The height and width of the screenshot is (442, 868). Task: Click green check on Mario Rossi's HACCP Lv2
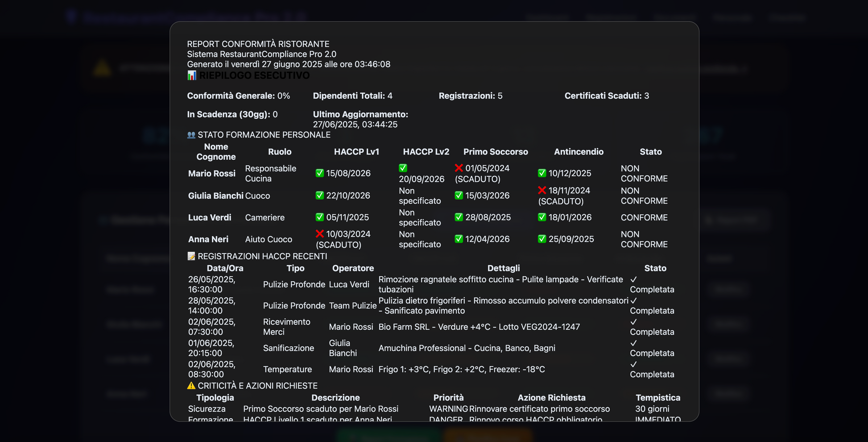403,168
